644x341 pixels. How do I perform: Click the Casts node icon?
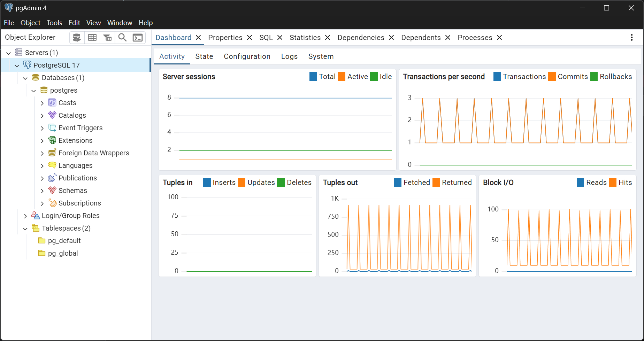[52, 103]
